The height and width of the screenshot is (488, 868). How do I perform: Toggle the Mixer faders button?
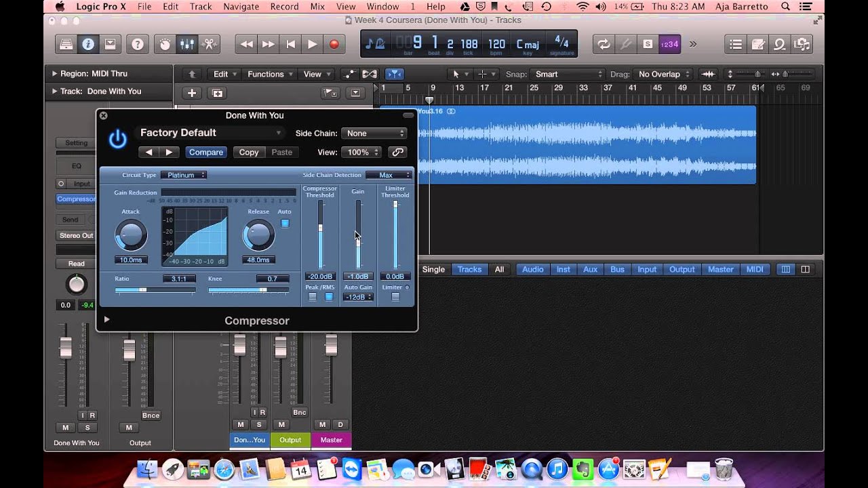click(187, 45)
